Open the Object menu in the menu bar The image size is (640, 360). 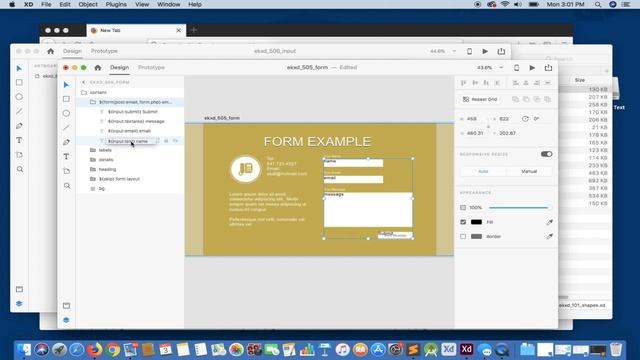88,4
